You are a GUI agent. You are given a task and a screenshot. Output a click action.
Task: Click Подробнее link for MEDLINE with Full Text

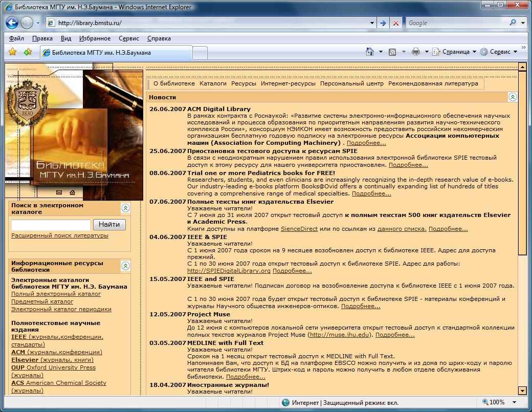(x=246, y=377)
